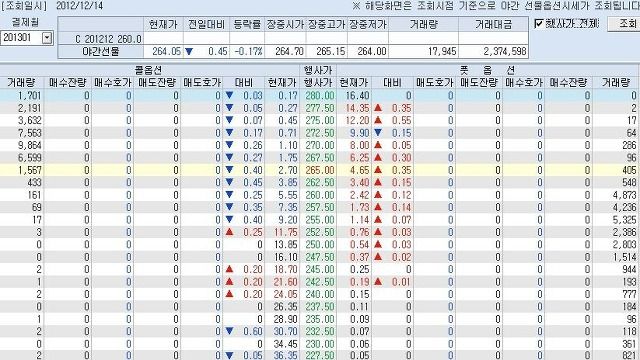The height and width of the screenshot is (360, 640).
Task: Select the strike price 275.00 cell
Action: pyautogui.click(x=319, y=120)
